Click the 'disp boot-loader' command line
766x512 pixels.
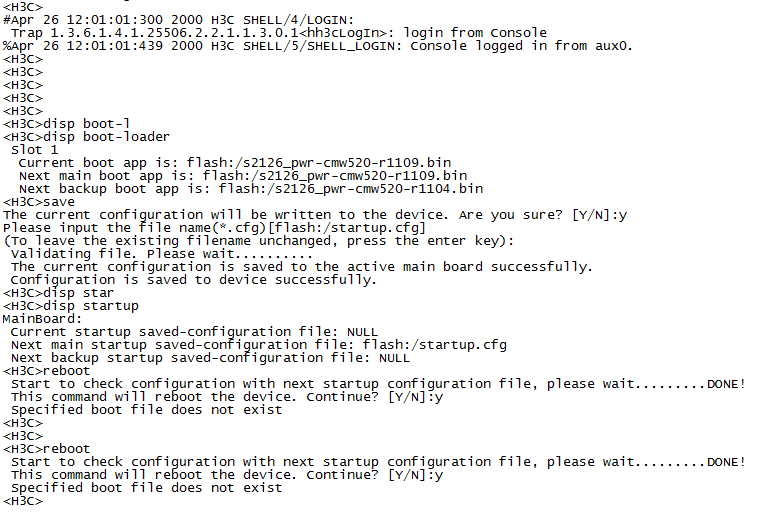point(87,136)
